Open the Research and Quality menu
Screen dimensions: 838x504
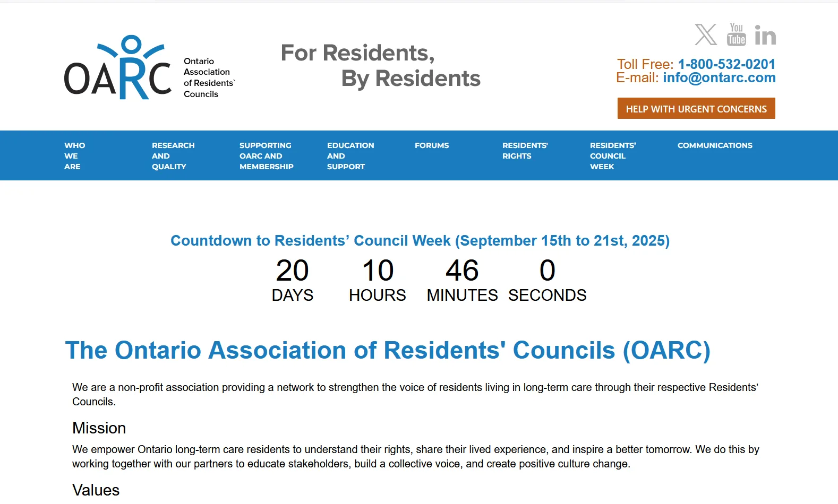[x=173, y=156]
